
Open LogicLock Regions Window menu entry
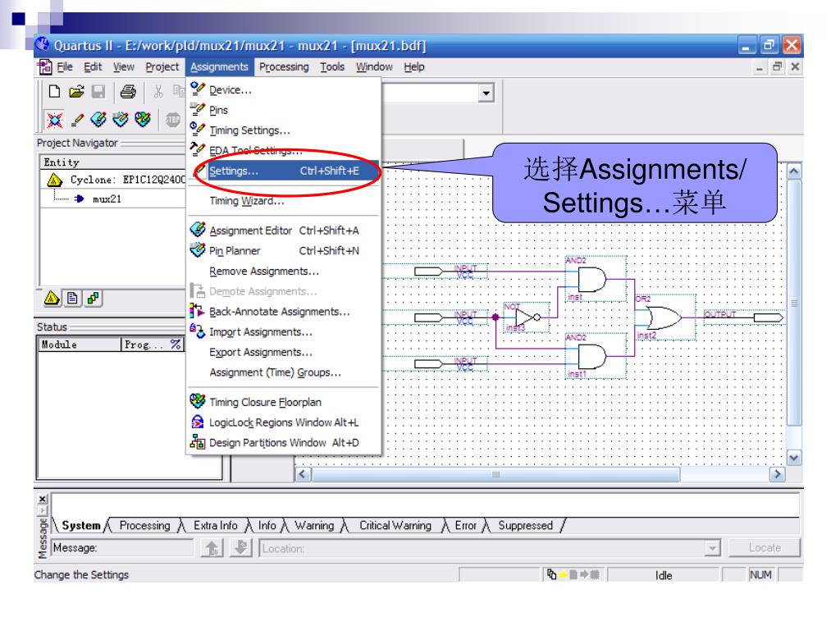tap(283, 422)
